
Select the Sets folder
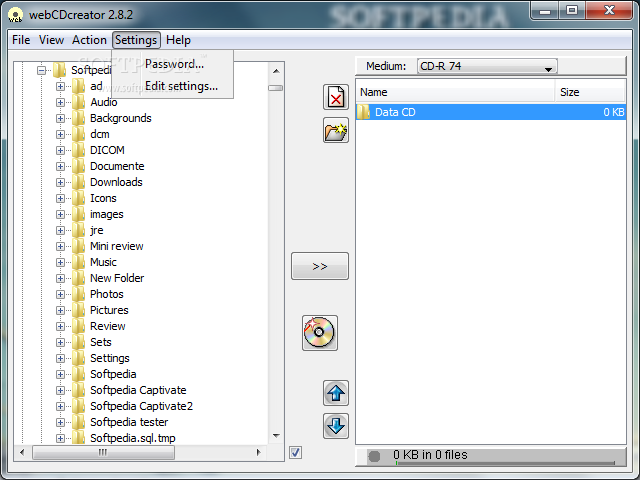(101, 342)
